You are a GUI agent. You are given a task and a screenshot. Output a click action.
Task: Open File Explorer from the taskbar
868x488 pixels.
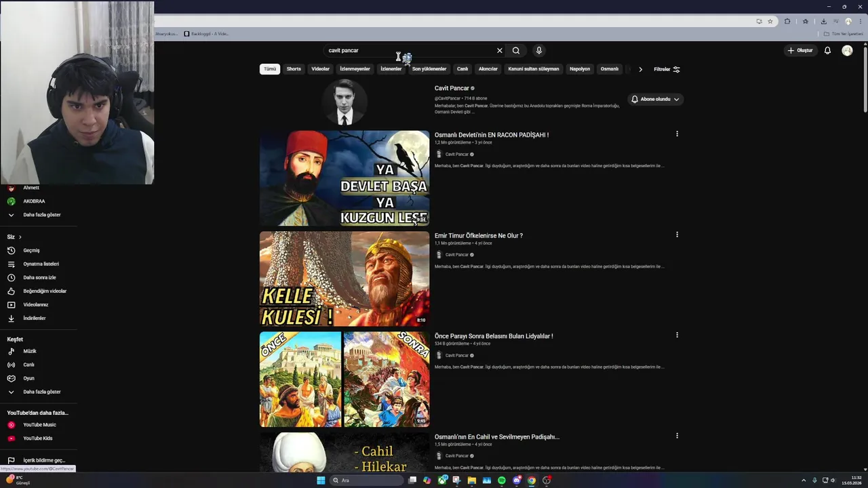[x=472, y=480]
